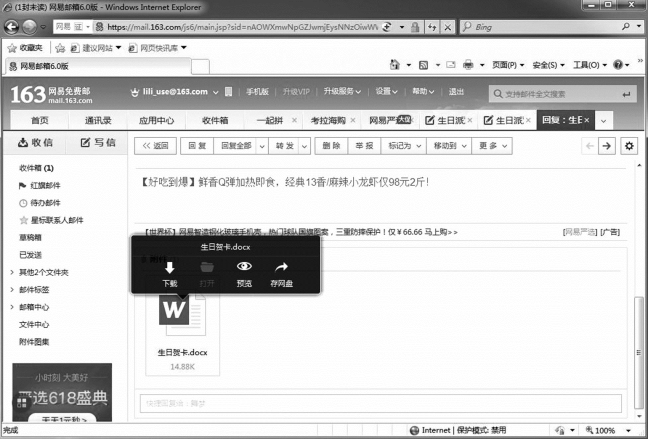648x439 pixels.
Task: Click the stop loading X icon
Action: pyautogui.click(x=448, y=27)
